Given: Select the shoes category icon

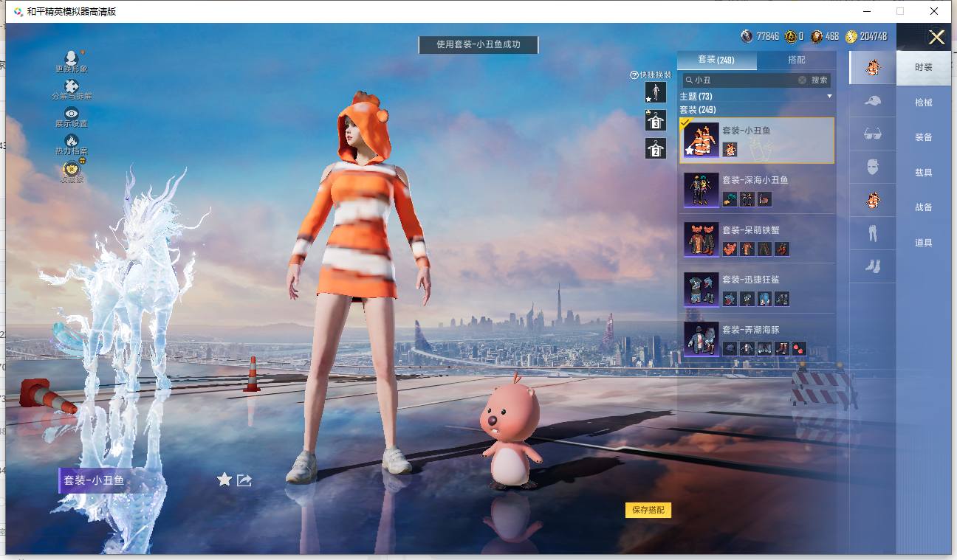Looking at the screenshot, I should click(873, 266).
